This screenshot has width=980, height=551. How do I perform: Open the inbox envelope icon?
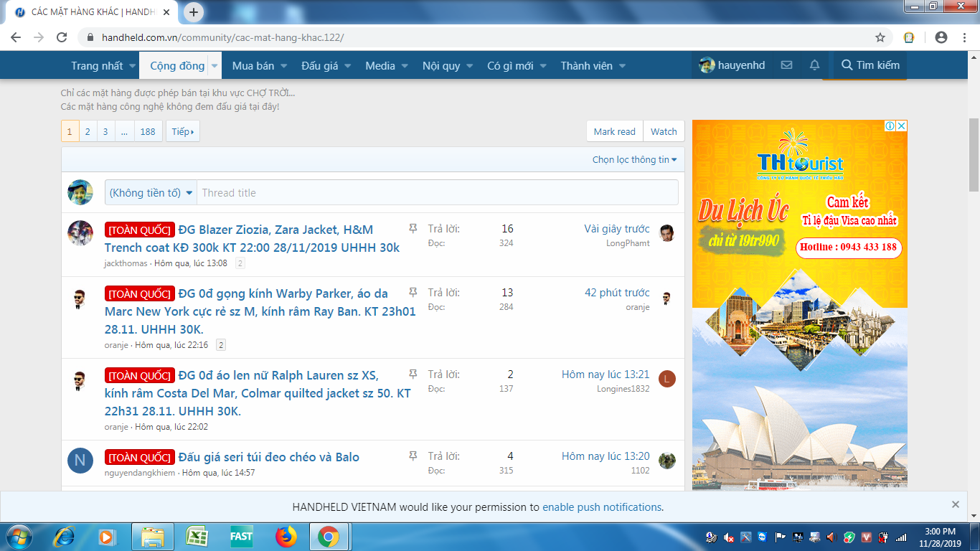(x=786, y=65)
